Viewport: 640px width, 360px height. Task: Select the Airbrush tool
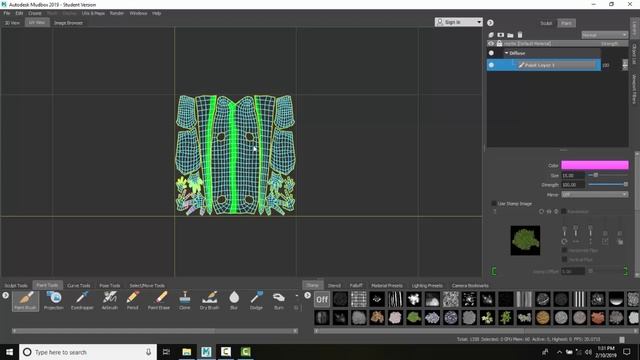pyautogui.click(x=109, y=301)
